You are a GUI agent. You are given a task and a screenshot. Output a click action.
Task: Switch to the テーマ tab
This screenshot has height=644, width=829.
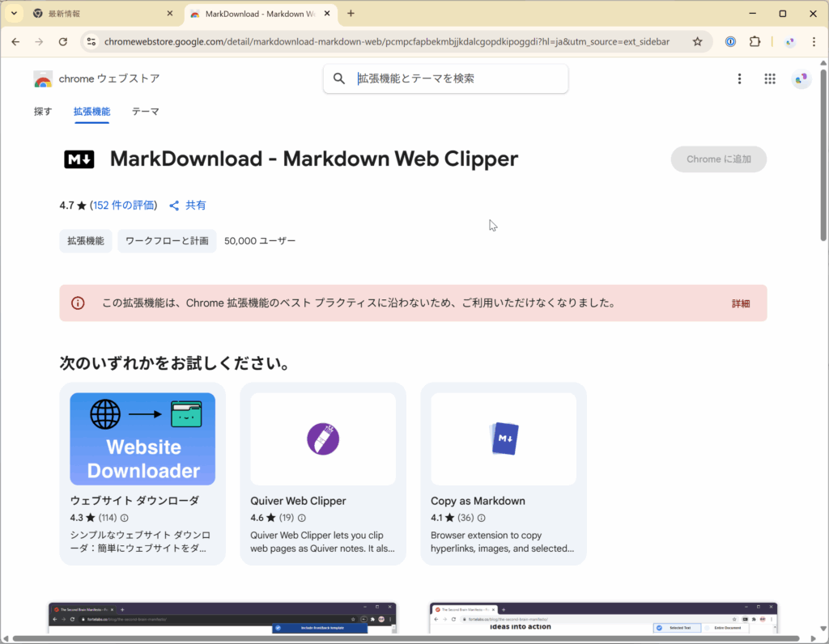click(x=146, y=112)
